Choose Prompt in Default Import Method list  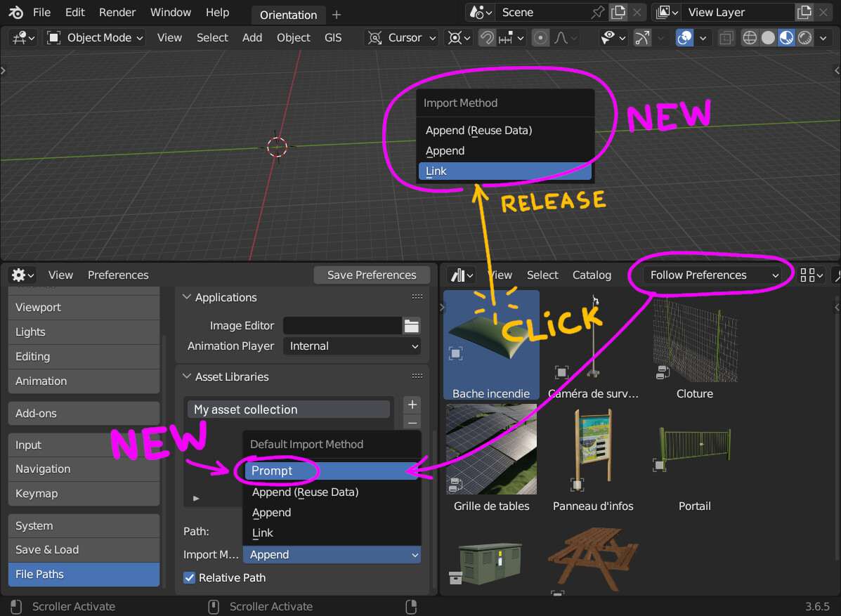[331, 471]
